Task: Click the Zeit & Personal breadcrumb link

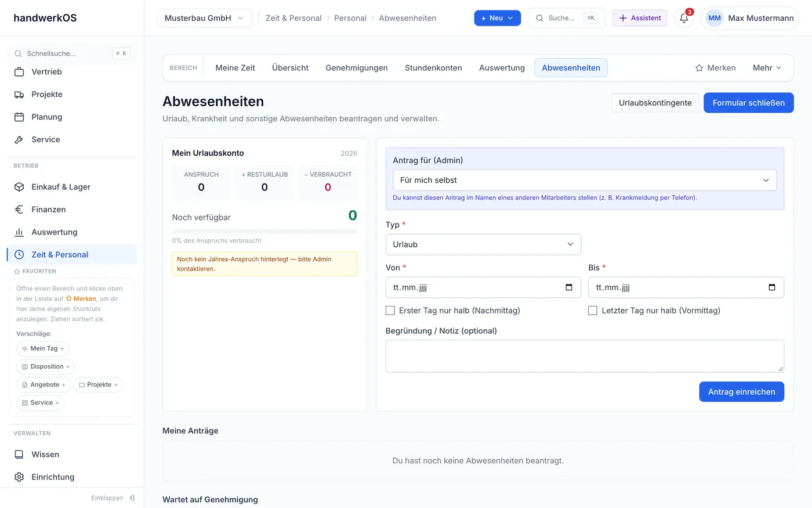Action: point(293,18)
